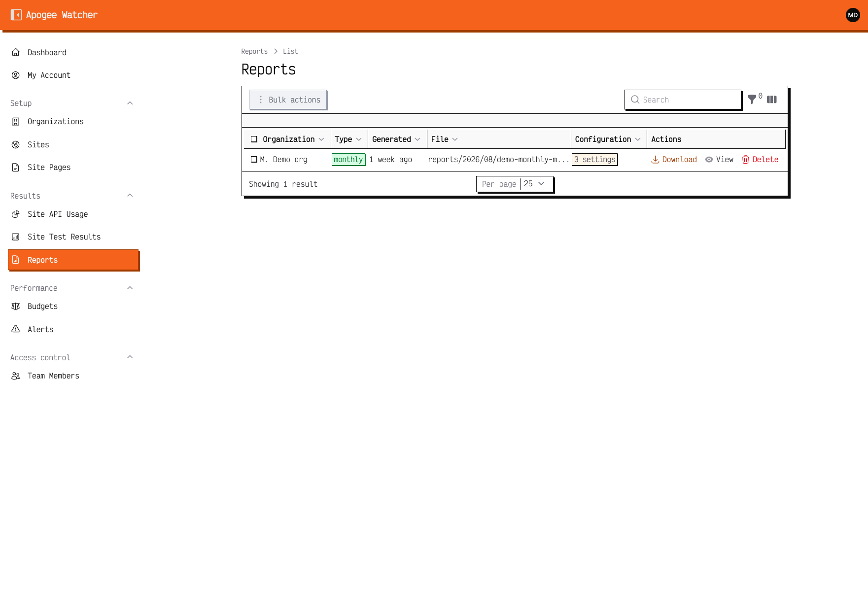The height and width of the screenshot is (616, 868).
Task: Go to My Account page
Action: [x=73, y=75]
